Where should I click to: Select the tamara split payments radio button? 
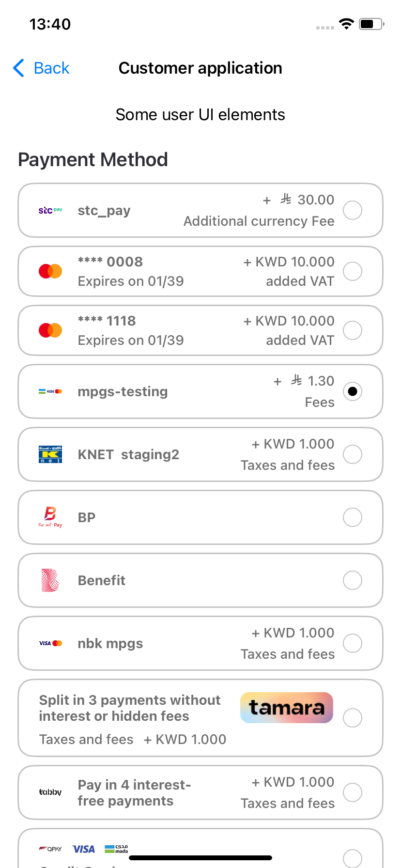coord(353,718)
